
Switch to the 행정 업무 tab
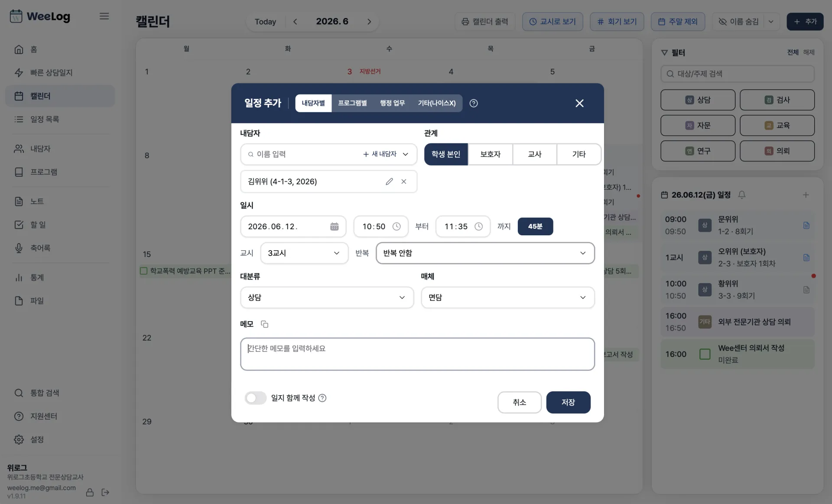pos(392,103)
